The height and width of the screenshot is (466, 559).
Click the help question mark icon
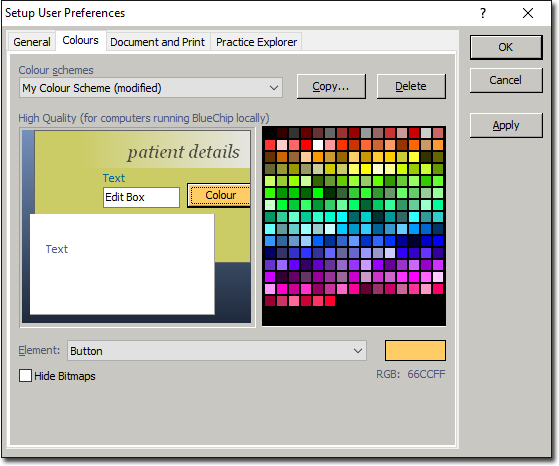[x=483, y=14]
